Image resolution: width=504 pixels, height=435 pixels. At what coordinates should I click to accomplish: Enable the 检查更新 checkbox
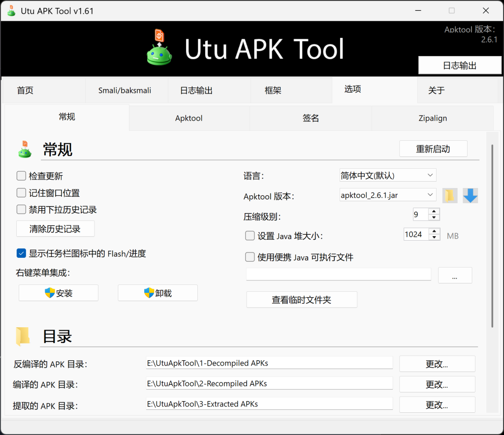click(x=21, y=176)
